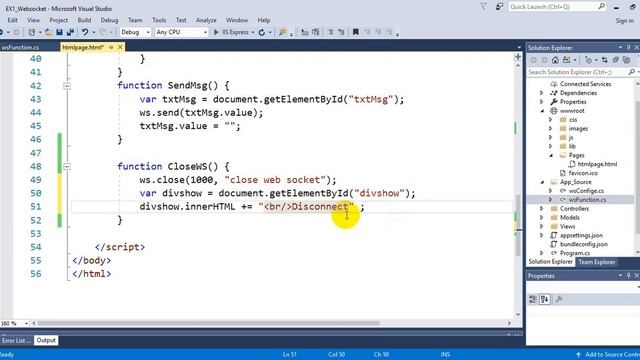Pin the htmlpage.html tab
The height and width of the screenshot is (360, 640).
click(x=111, y=47)
